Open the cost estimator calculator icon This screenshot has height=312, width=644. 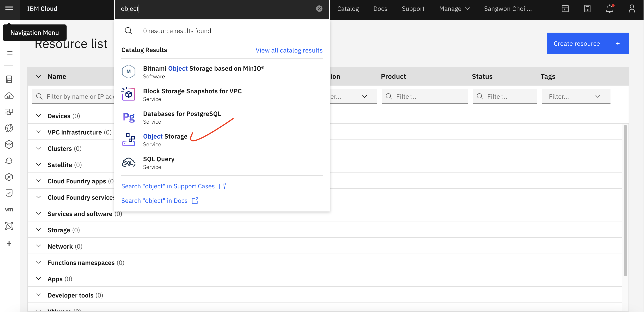587,9
